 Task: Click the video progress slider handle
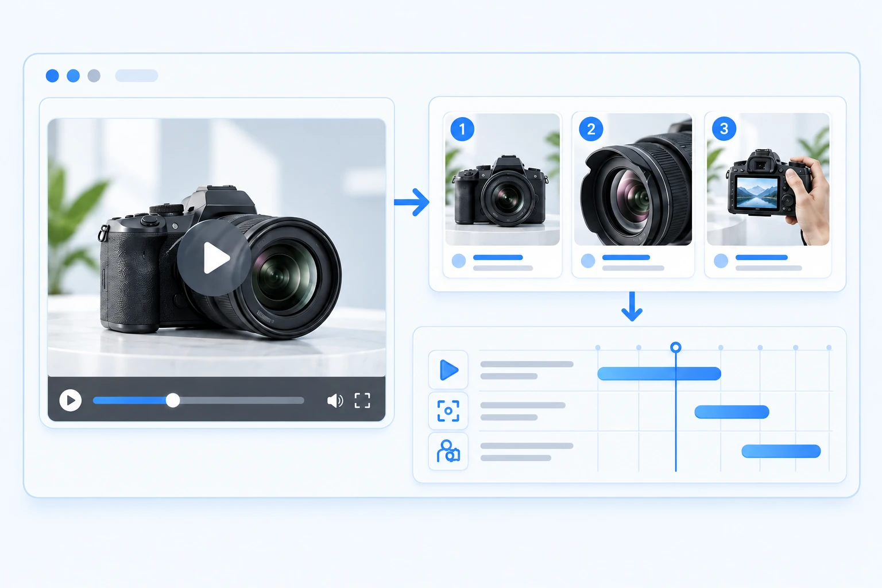point(173,400)
